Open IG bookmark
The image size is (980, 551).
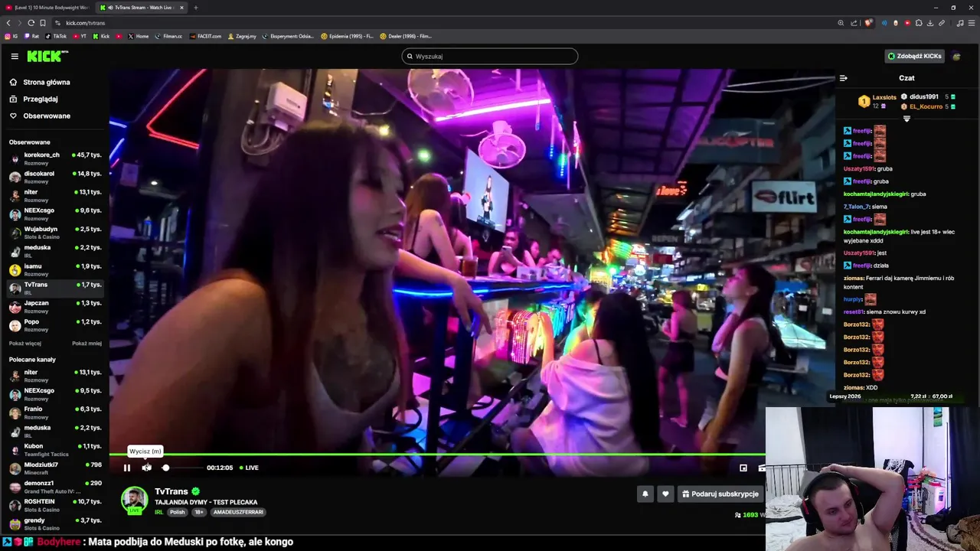(x=11, y=36)
